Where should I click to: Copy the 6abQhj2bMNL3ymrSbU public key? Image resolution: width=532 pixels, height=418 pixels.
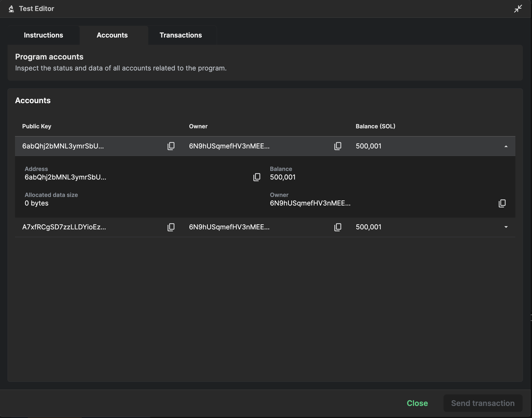171,146
